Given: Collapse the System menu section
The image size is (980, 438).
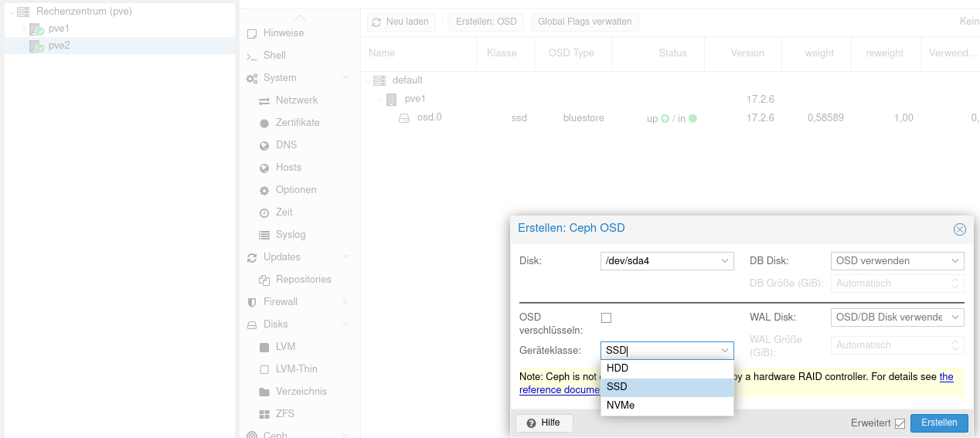Looking at the screenshot, I should tap(345, 78).
